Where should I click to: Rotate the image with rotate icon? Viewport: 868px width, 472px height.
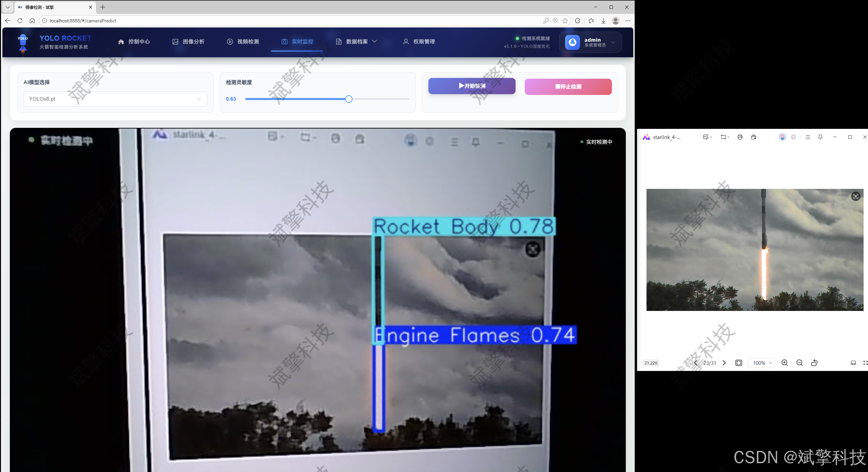click(x=814, y=363)
